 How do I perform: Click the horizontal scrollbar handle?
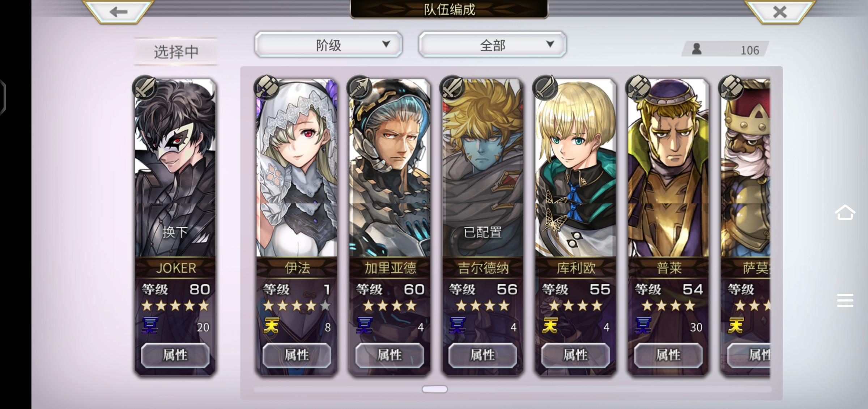click(x=435, y=389)
